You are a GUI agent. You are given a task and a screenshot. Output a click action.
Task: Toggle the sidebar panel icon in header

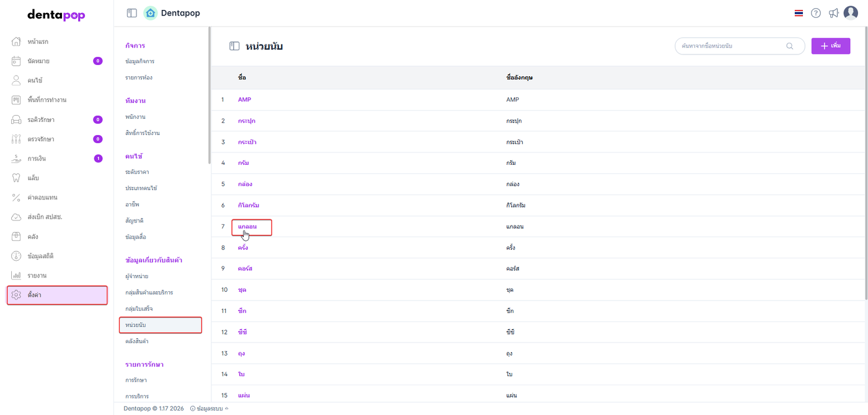click(x=131, y=13)
